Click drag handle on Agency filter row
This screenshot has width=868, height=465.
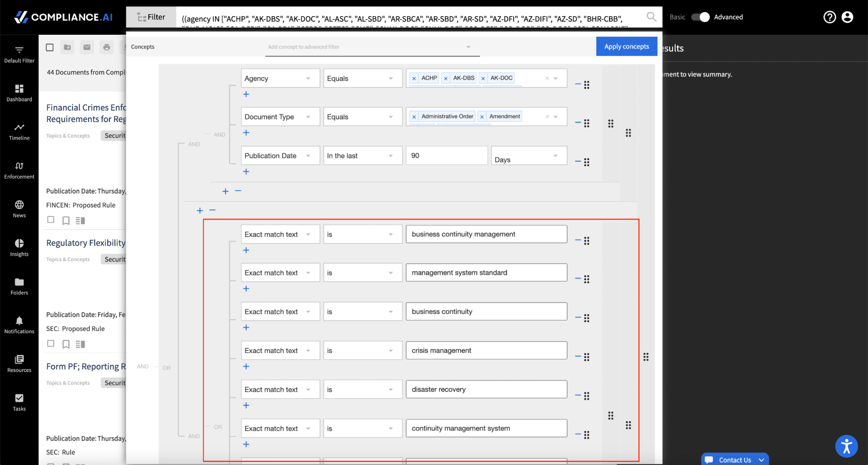point(587,85)
